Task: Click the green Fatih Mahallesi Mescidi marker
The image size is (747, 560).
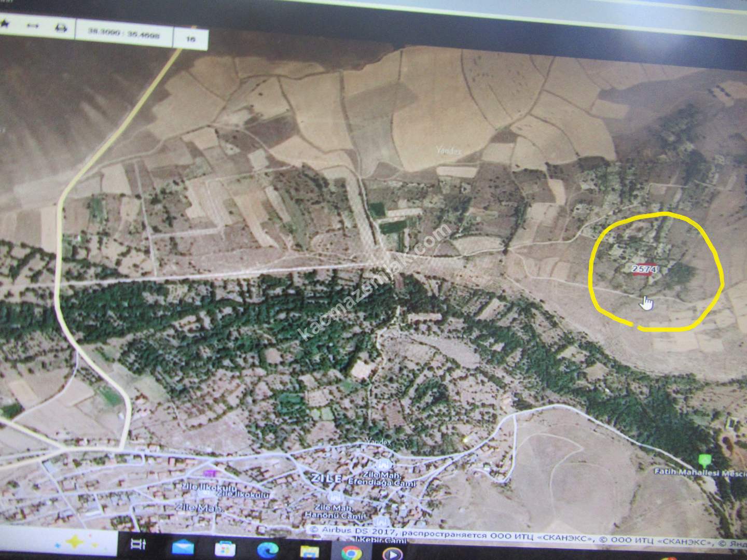Action: 704,459
